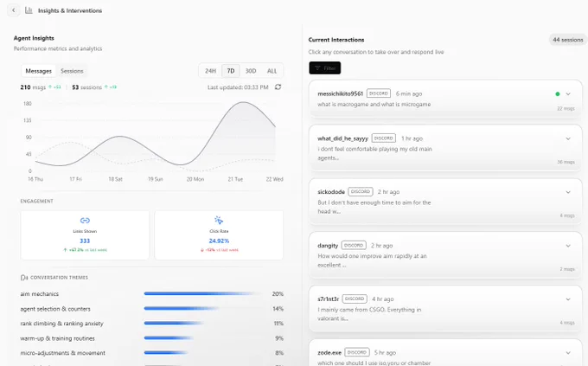The width and height of the screenshot is (588, 366).
Task: Click the 22 msgs count on messichikito9561
Action: click(566, 108)
